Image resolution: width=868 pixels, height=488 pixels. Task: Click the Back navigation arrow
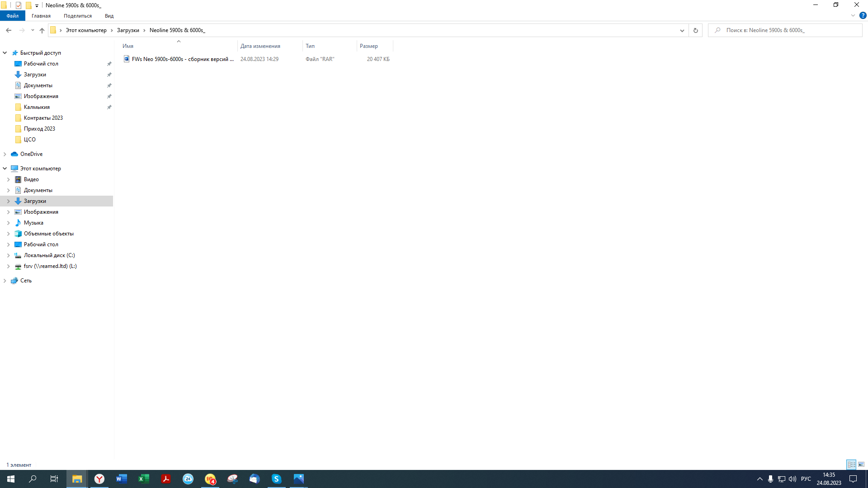click(x=9, y=30)
